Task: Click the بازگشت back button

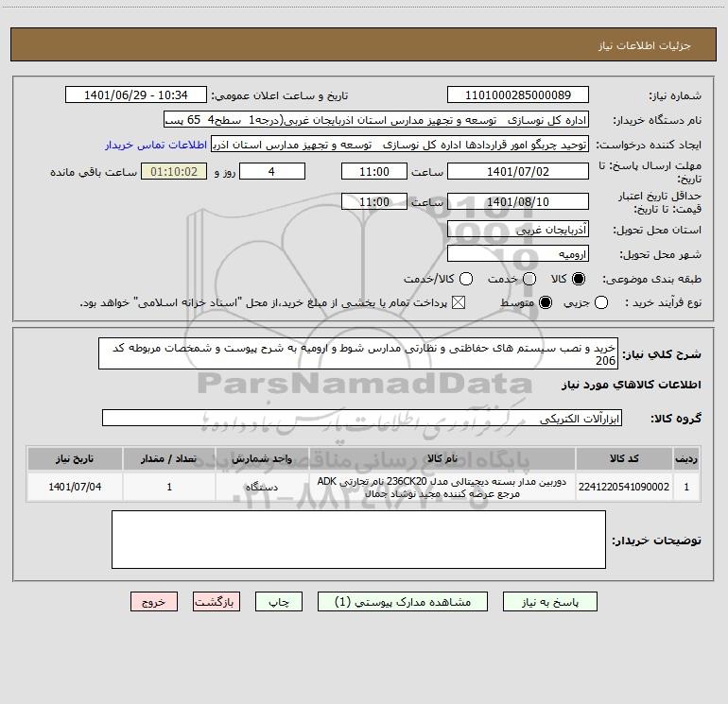Action: [217, 602]
